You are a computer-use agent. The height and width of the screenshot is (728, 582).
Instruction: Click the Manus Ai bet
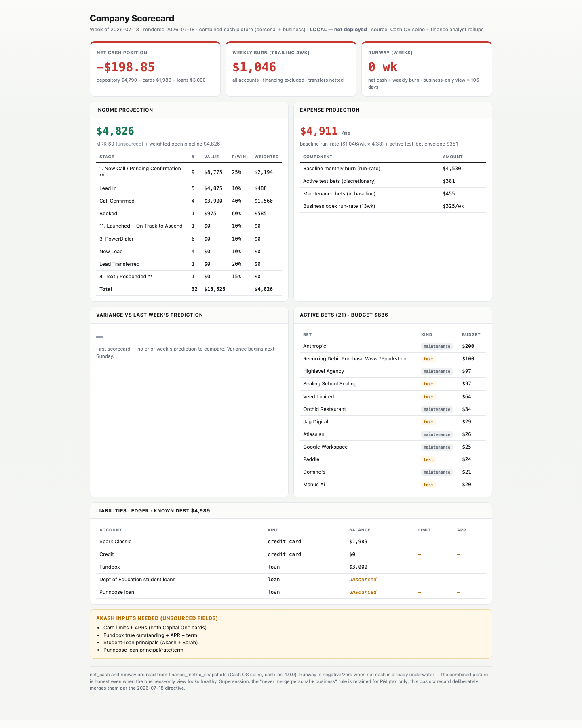314,485
